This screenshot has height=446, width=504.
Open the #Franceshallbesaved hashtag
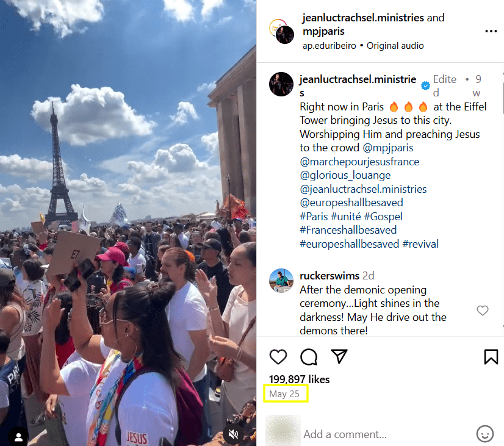[x=348, y=230]
